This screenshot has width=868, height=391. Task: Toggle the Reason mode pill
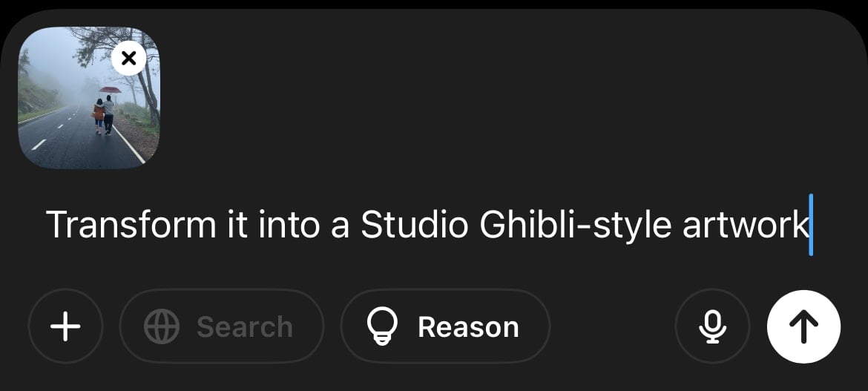pyautogui.click(x=445, y=326)
